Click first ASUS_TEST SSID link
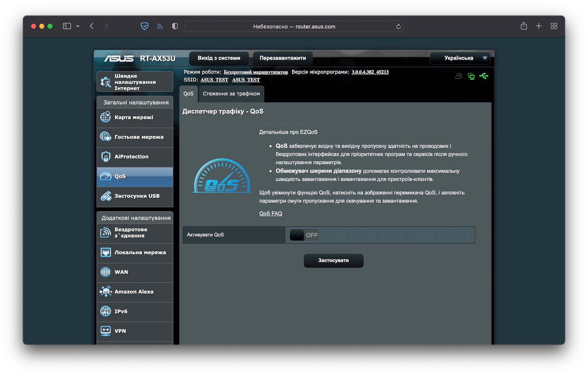The width and height of the screenshot is (588, 375). (x=214, y=80)
